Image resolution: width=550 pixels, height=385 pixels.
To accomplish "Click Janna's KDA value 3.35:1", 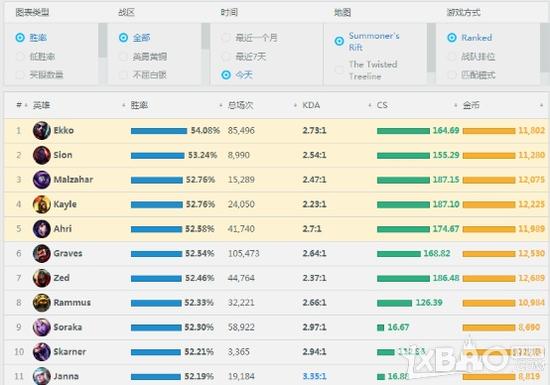I will coord(314,376).
